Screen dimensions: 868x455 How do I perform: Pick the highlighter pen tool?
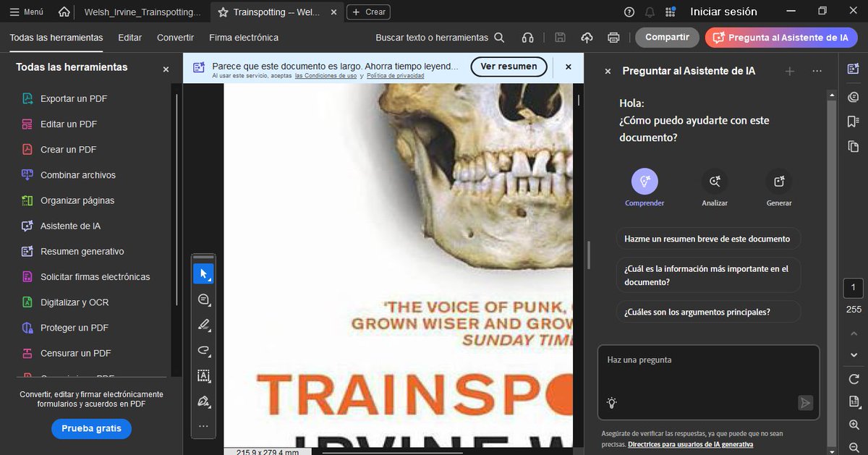(x=203, y=325)
